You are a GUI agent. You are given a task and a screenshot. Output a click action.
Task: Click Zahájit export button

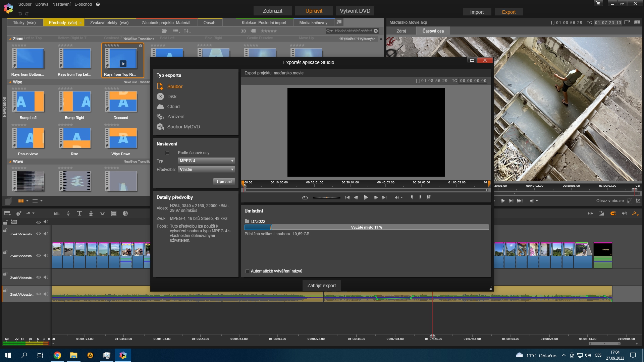point(321,286)
